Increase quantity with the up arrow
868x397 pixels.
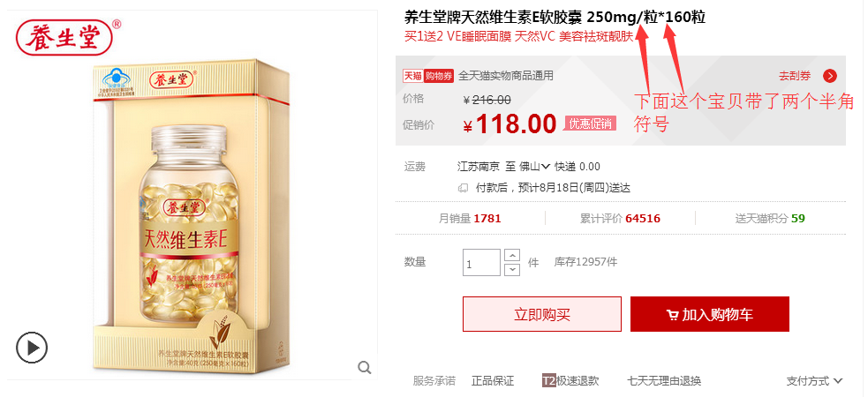pos(513,256)
